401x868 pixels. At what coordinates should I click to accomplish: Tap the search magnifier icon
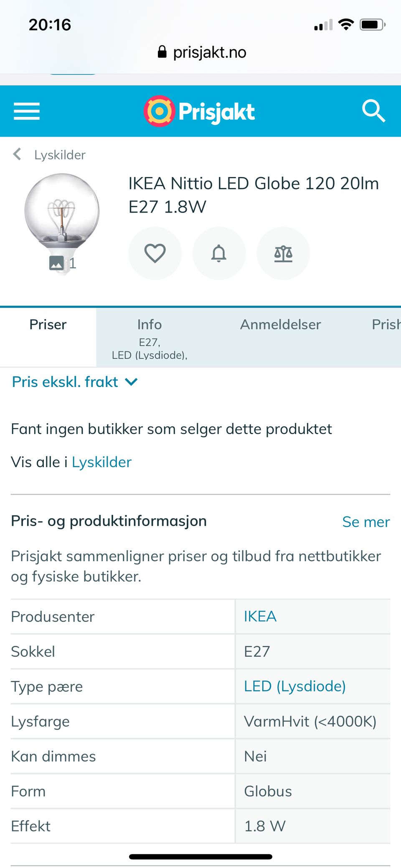[x=373, y=111]
